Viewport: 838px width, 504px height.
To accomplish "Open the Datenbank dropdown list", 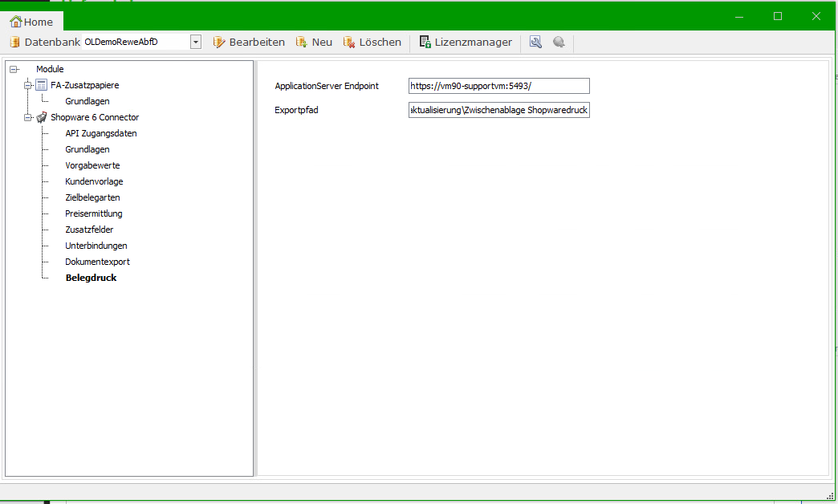I will point(195,43).
